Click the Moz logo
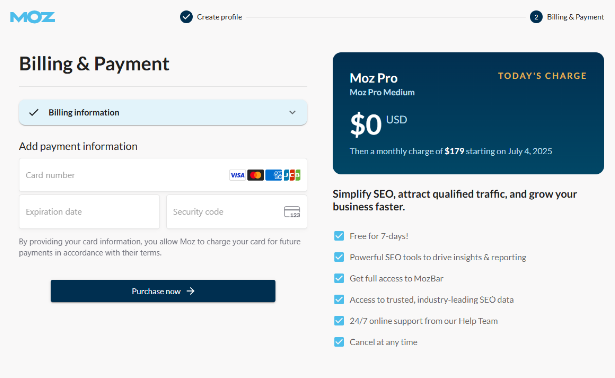The height and width of the screenshot is (378, 615). coord(32,17)
